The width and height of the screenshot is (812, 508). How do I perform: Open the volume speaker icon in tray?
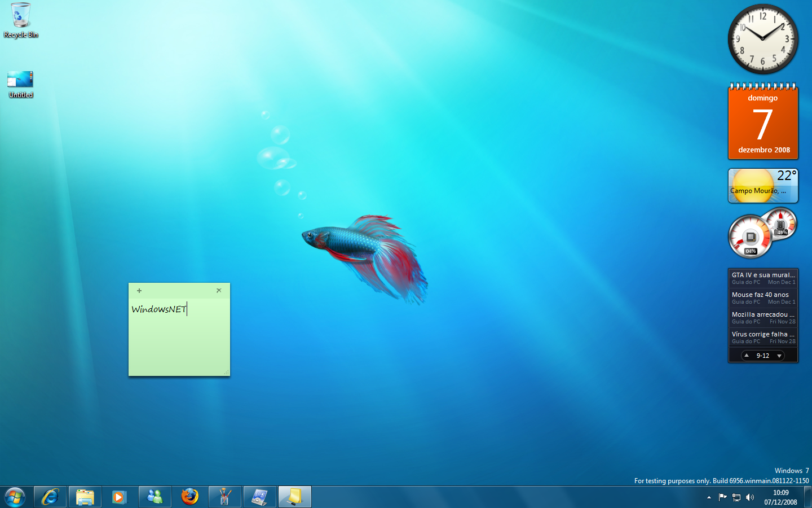coord(750,497)
